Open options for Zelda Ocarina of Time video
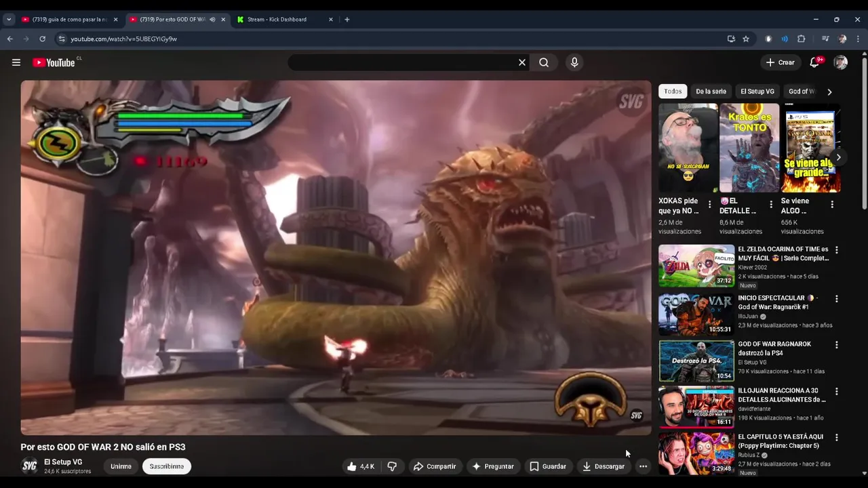 coord(836,250)
